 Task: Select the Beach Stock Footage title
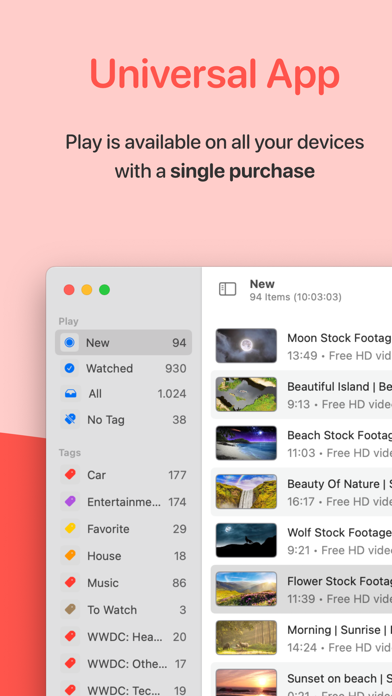tap(340, 435)
